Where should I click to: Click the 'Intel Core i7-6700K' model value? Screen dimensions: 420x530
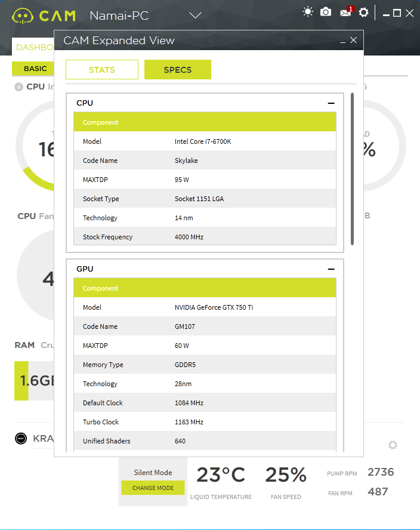[203, 141]
